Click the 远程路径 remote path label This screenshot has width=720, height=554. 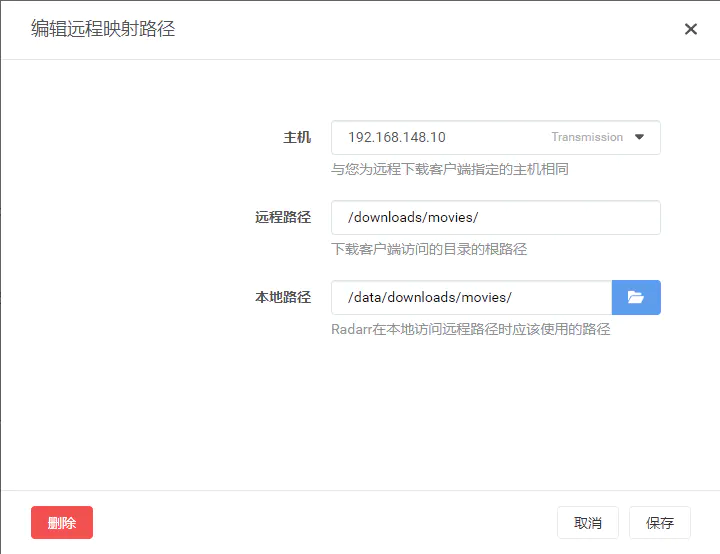pyautogui.click(x=283, y=217)
